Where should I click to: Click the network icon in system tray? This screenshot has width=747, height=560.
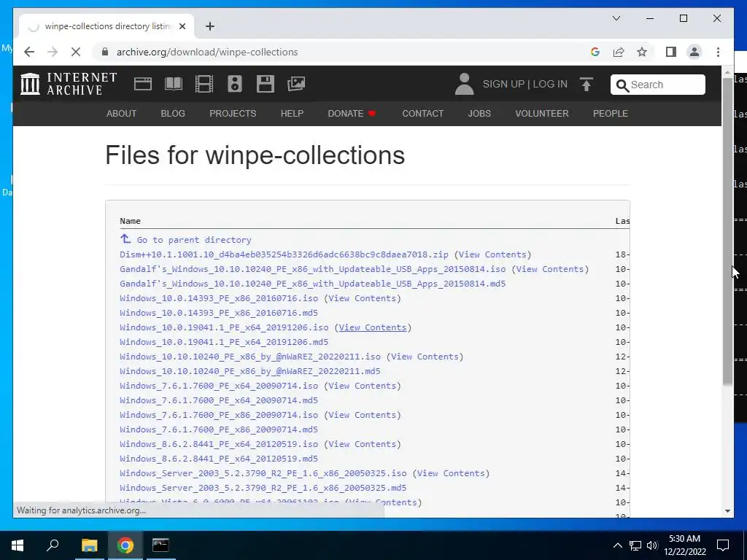click(635, 545)
